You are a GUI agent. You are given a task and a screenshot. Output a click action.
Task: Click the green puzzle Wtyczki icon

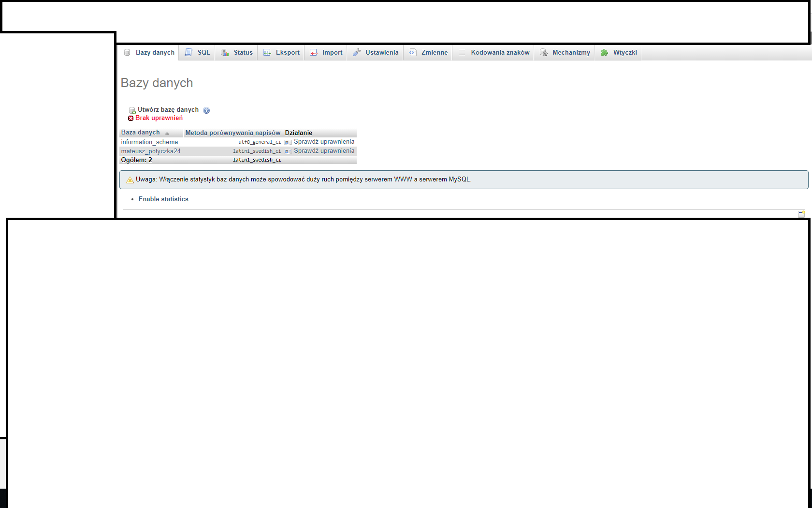[x=605, y=53]
